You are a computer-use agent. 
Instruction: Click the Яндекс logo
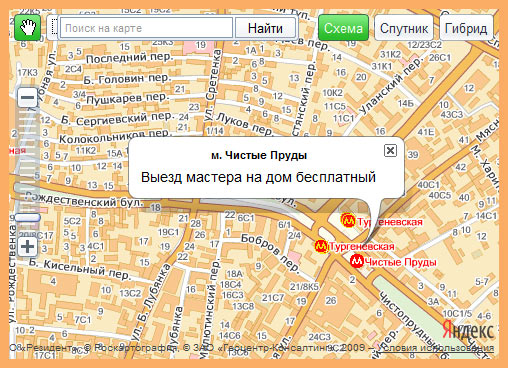pos(468,331)
